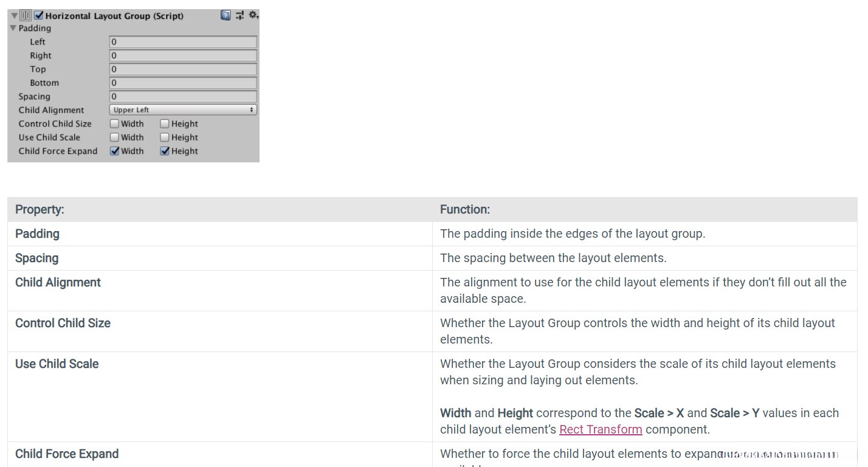Enable Use Child Scale Height checkbox

[x=165, y=137]
